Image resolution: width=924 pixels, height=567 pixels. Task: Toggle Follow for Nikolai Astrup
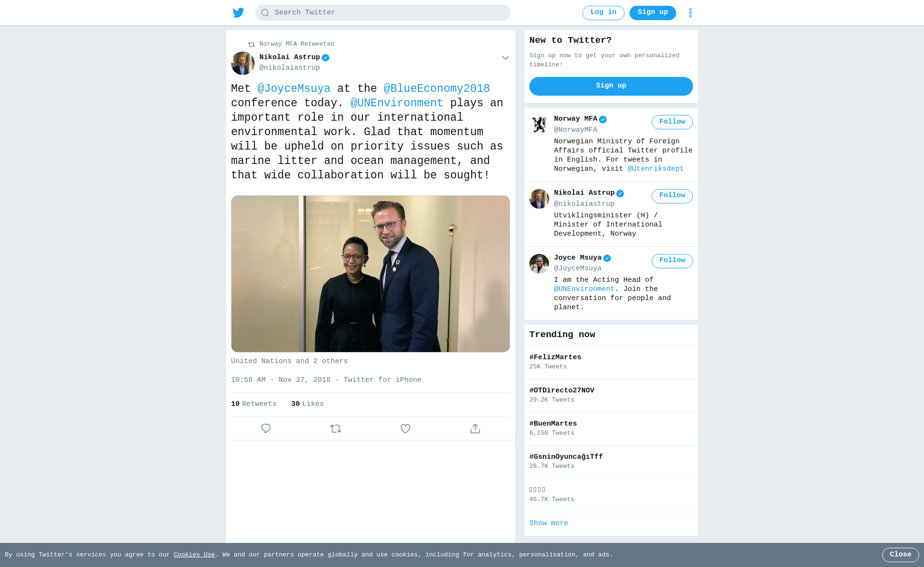pyautogui.click(x=672, y=196)
